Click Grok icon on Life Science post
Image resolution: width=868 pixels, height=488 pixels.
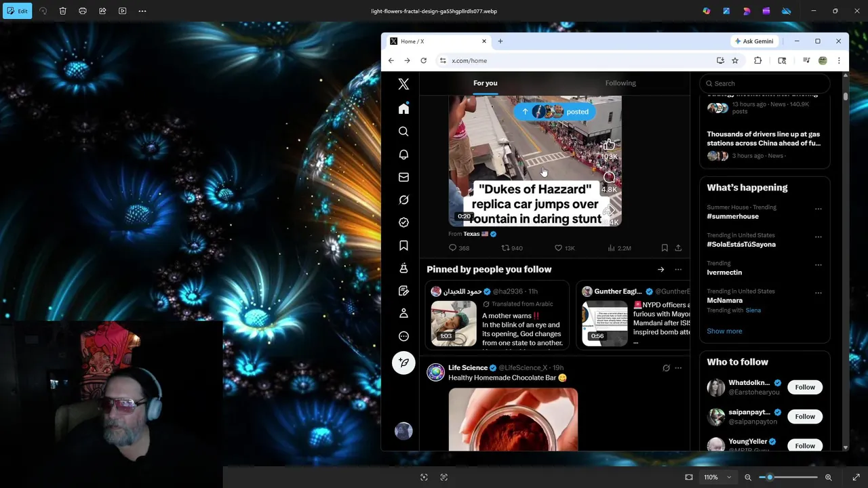666,368
